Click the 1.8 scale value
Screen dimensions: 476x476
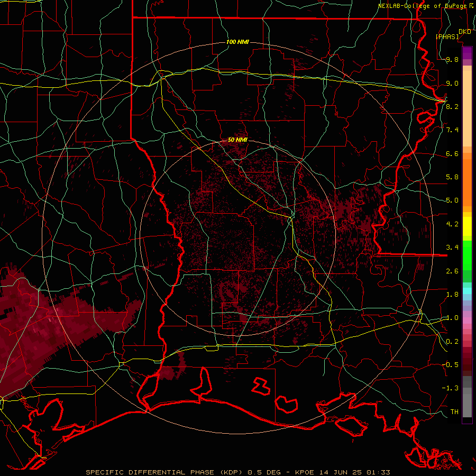click(452, 294)
